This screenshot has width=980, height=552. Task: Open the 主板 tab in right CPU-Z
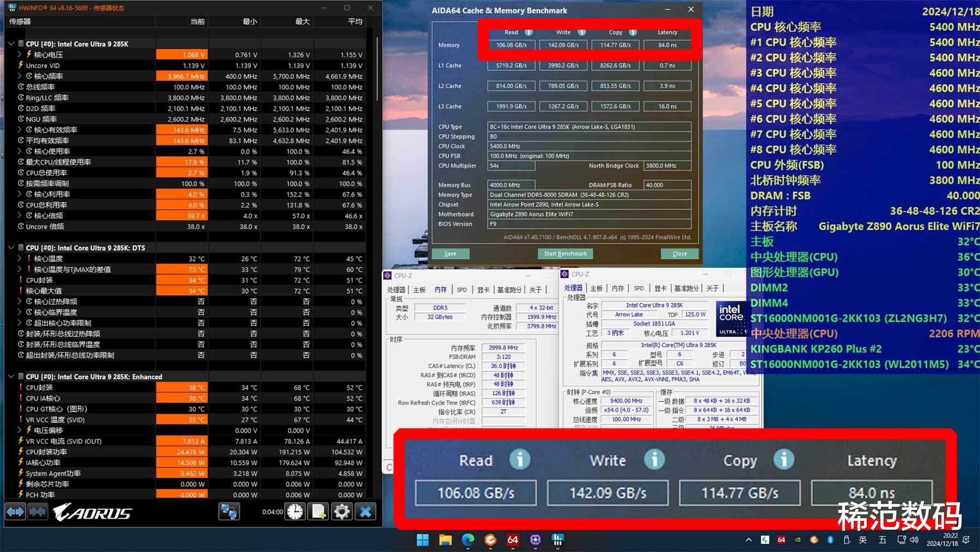597,288
